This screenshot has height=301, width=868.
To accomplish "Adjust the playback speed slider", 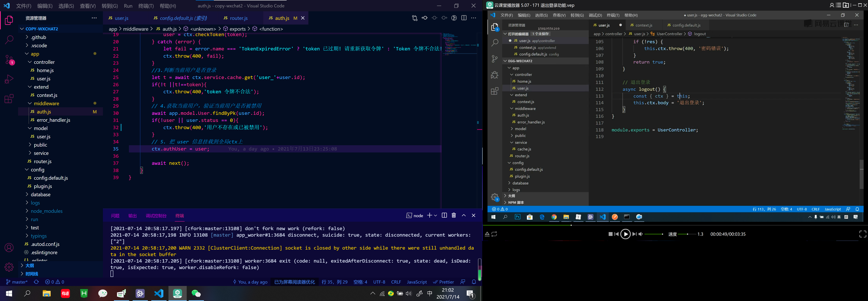I will click(x=687, y=234).
